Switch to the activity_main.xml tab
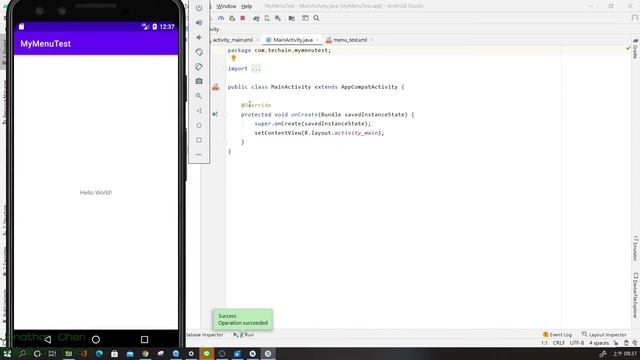Viewport: 640px width, 360px height. (x=232, y=40)
